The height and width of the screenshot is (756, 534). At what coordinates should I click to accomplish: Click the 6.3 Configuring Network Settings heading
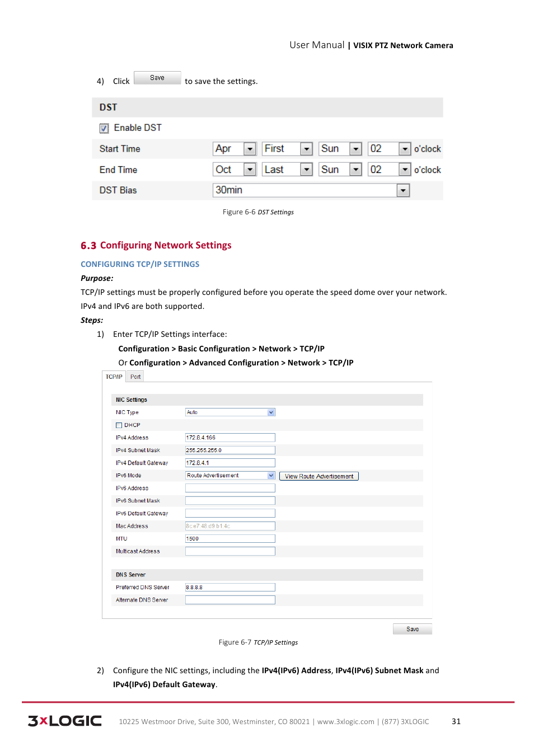[156, 245]
